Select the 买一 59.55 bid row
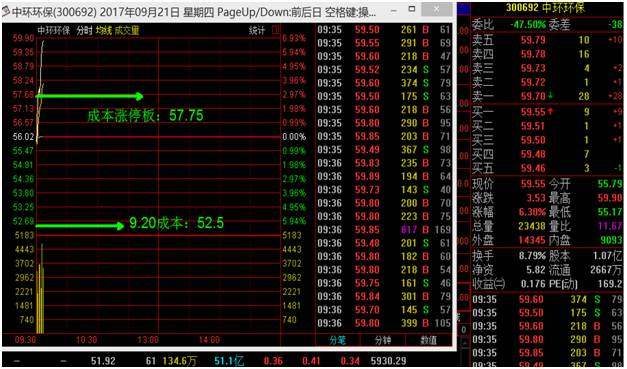627x369 pixels. [547, 112]
